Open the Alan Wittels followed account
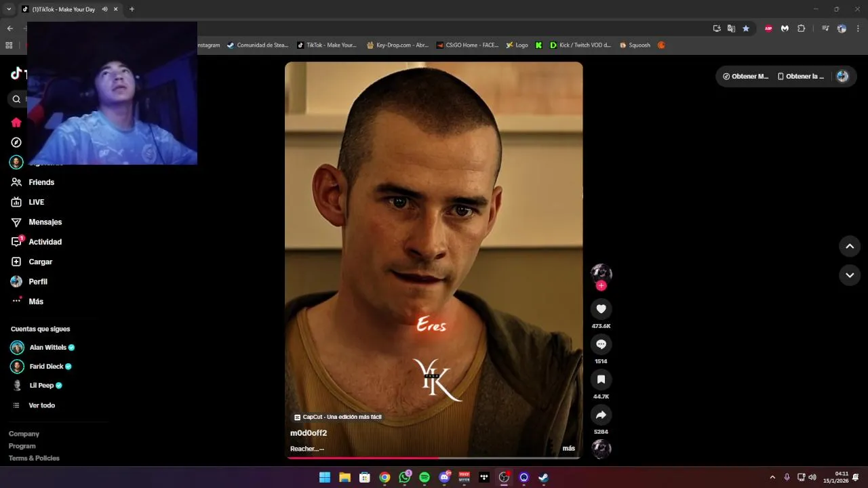The height and width of the screenshot is (488, 868). coord(43,348)
